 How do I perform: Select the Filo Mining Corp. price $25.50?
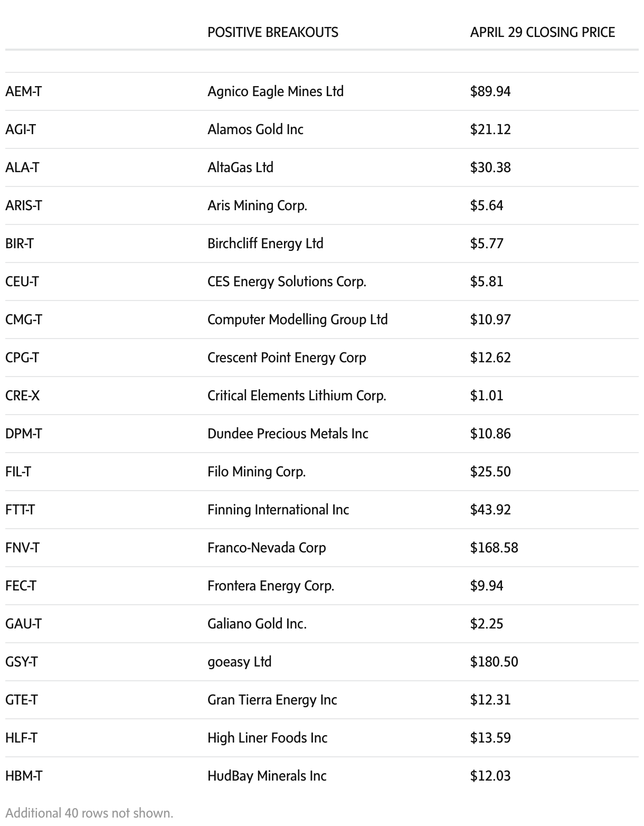point(490,472)
